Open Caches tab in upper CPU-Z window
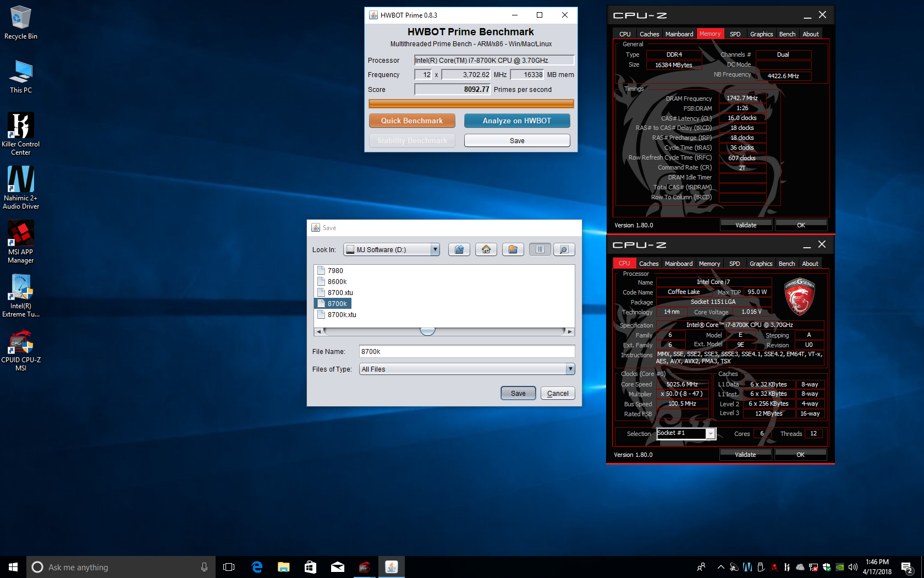Image resolution: width=924 pixels, height=578 pixels. point(649,34)
